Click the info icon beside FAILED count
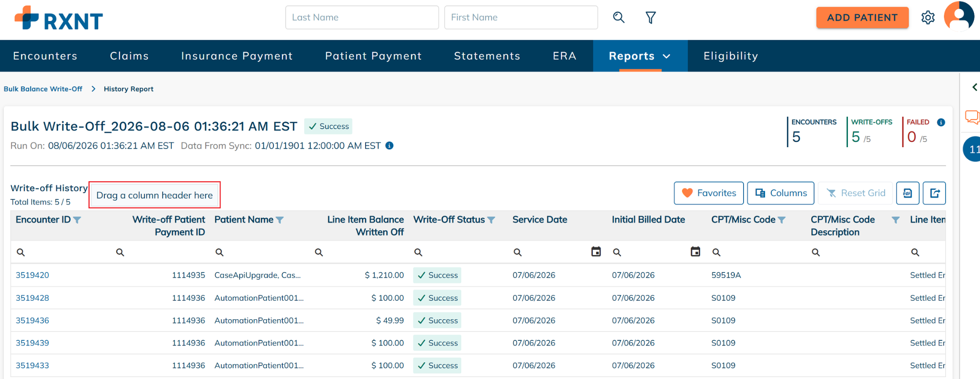This screenshot has height=379, width=980. 941,122
